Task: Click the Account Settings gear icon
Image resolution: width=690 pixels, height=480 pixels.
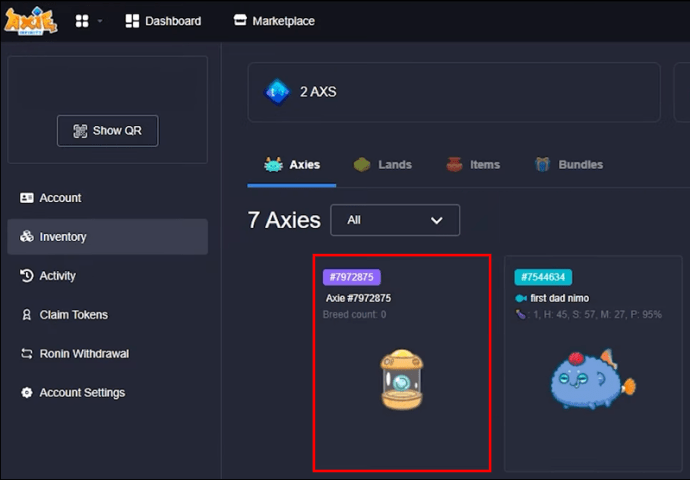Action: [26, 392]
